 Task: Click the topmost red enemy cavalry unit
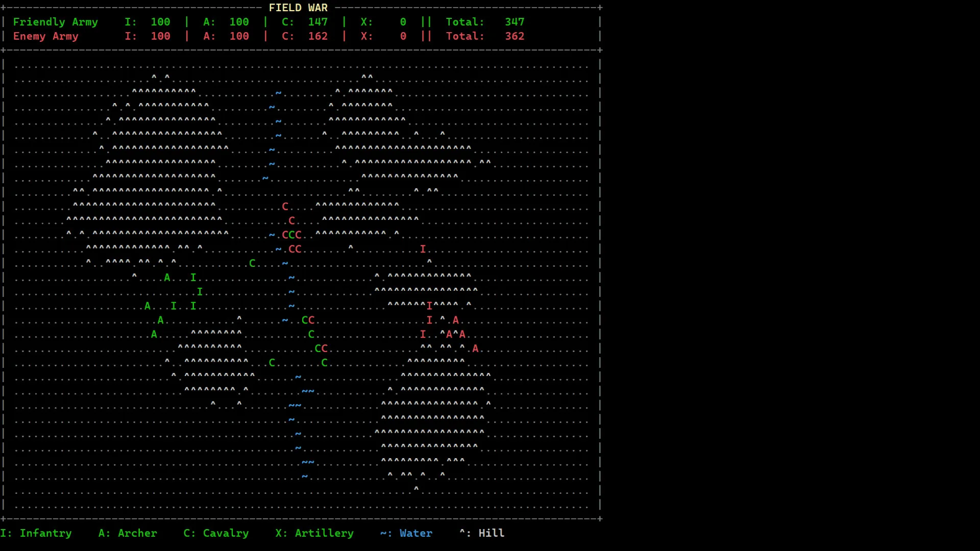pyautogui.click(x=285, y=206)
